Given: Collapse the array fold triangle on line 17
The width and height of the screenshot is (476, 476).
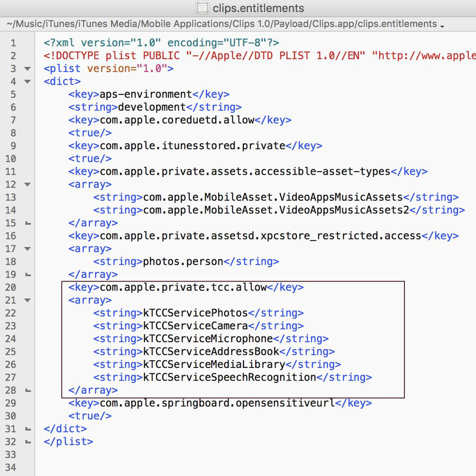Looking at the screenshot, I should click(x=27, y=249).
